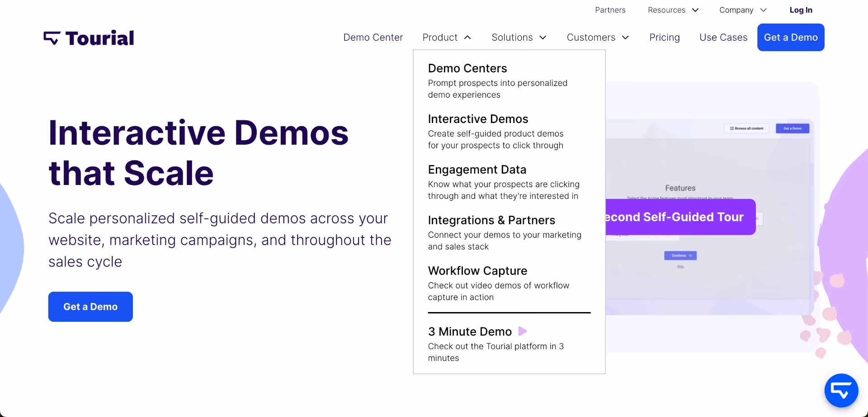Viewport: 868px width, 417px height.
Task: Click the Log In link
Action: coord(801,10)
